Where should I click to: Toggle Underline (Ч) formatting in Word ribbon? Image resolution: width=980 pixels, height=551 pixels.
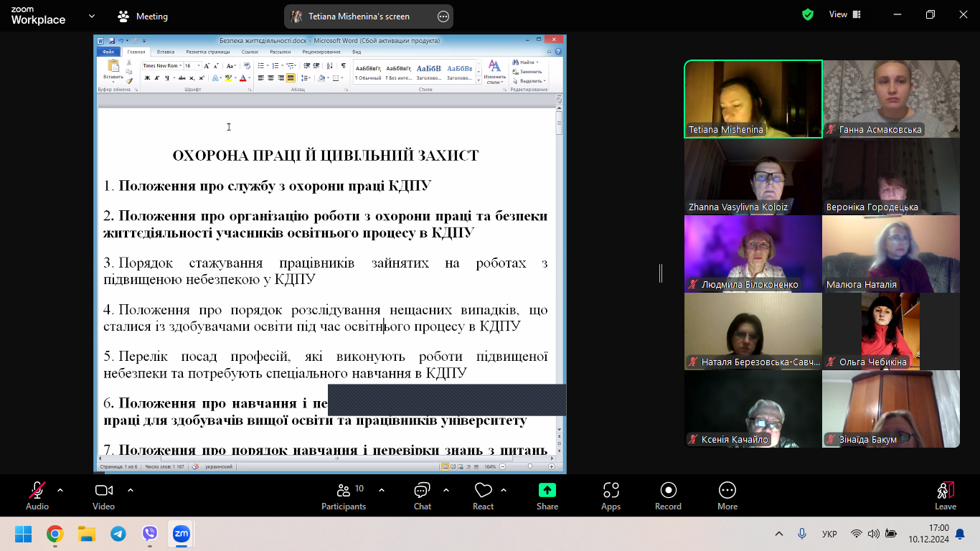pos(167,77)
